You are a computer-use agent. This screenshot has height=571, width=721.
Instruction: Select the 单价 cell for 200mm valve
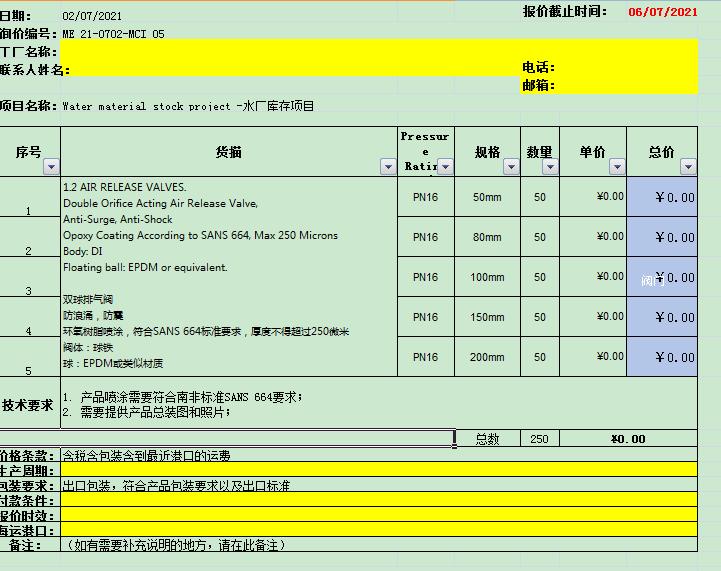coord(593,357)
